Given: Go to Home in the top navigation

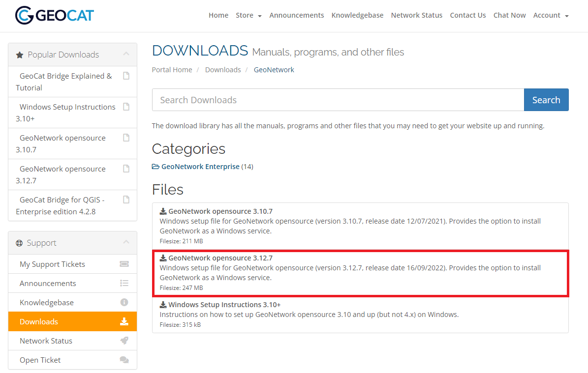Looking at the screenshot, I should tap(218, 15).
